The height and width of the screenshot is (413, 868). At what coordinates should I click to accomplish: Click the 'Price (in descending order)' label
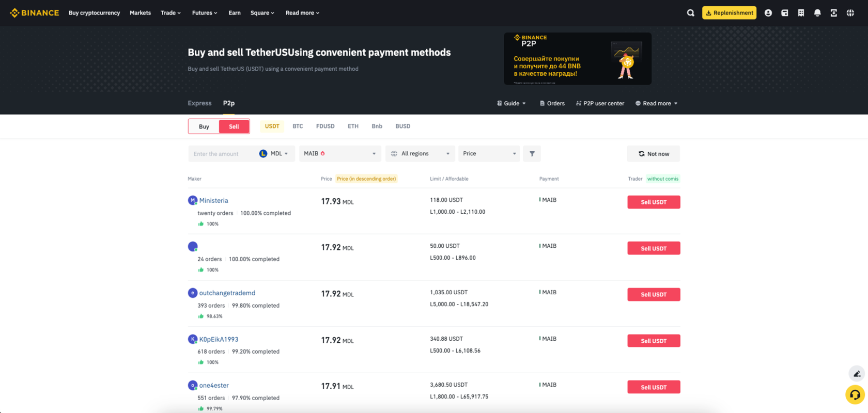coord(366,179)
